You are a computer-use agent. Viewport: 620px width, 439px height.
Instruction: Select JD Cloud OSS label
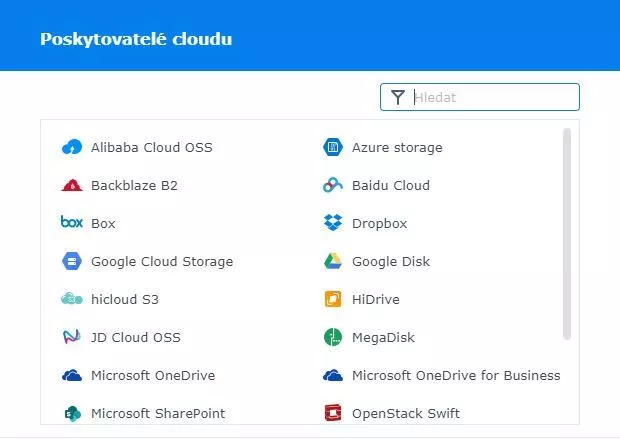coord(136,337)
